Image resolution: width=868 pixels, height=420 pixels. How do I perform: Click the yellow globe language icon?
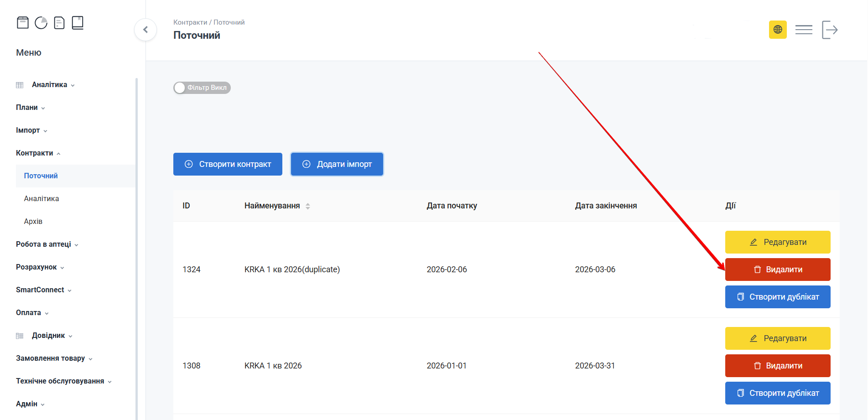coord(778,30)
